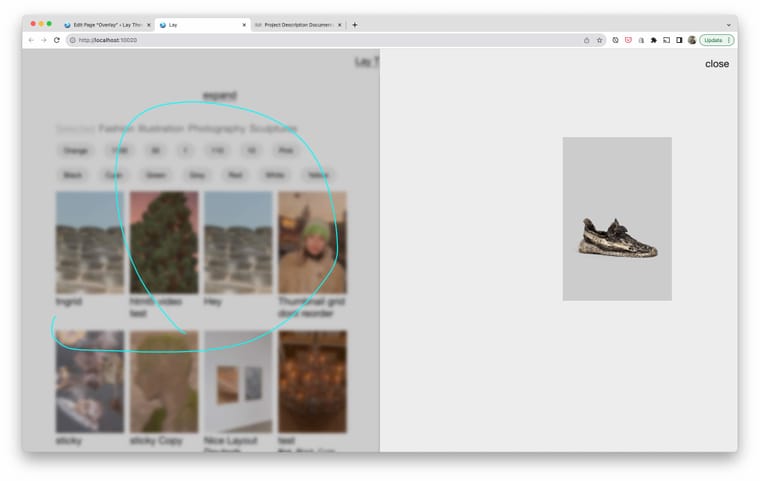Viewport: 760px width, 481px height.
Task: Expand the tab search chevron dropdown
Action: (728, 25)
